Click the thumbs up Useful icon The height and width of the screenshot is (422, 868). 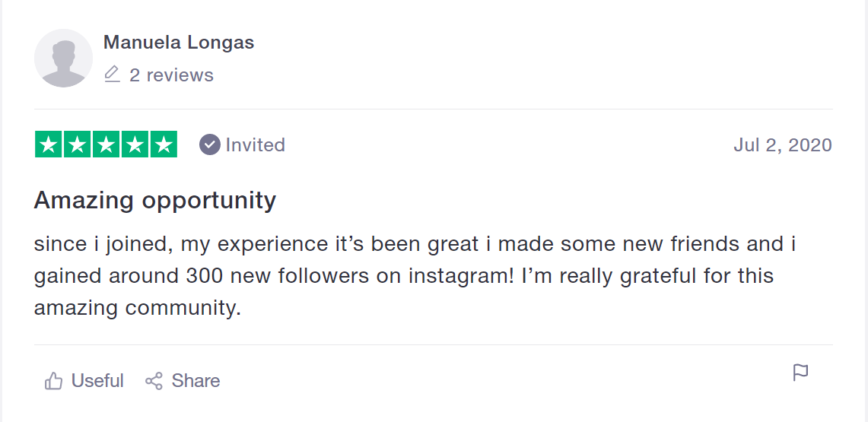point(53,381)
